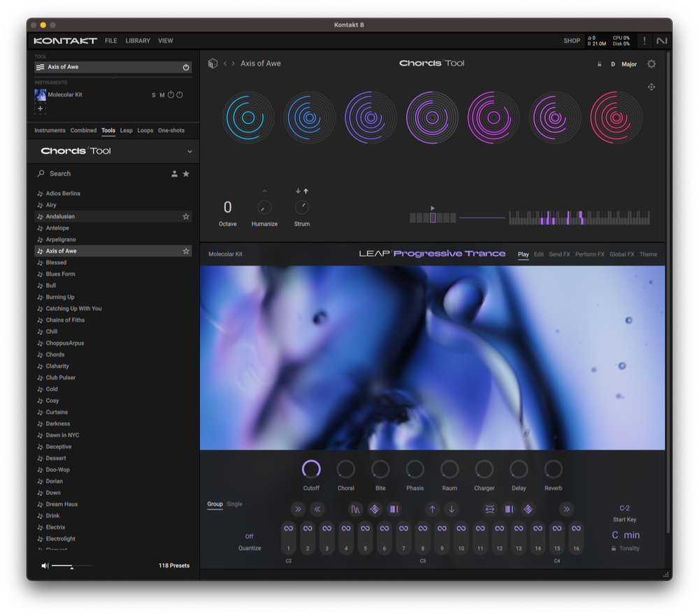
Task: Open the LIBRARY menu
Action: [137, 41]
